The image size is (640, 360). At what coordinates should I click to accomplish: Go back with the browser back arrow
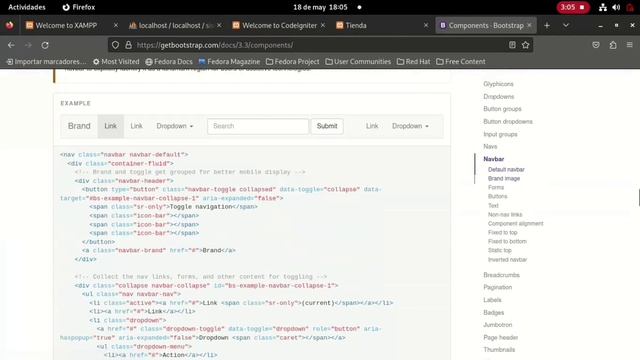[11, 45]
